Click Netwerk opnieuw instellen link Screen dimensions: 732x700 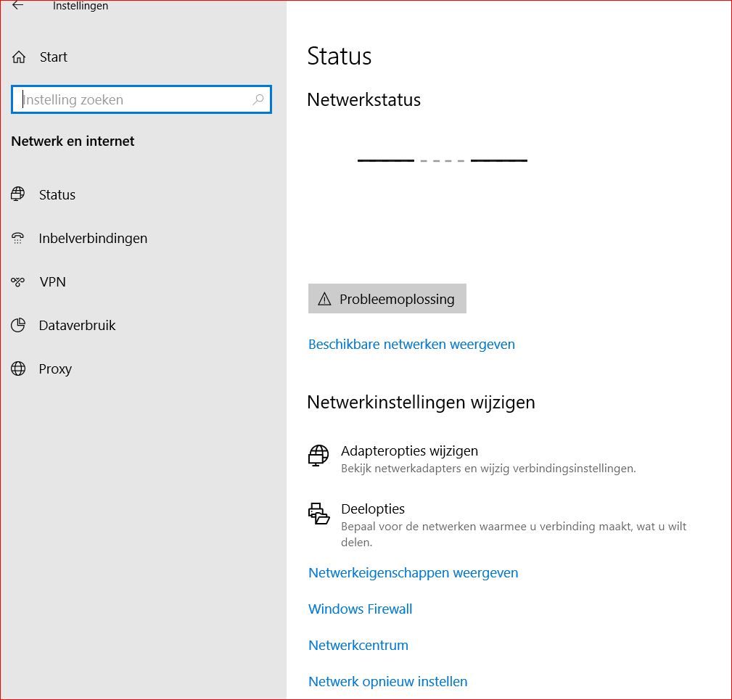[x=387, y=682]
